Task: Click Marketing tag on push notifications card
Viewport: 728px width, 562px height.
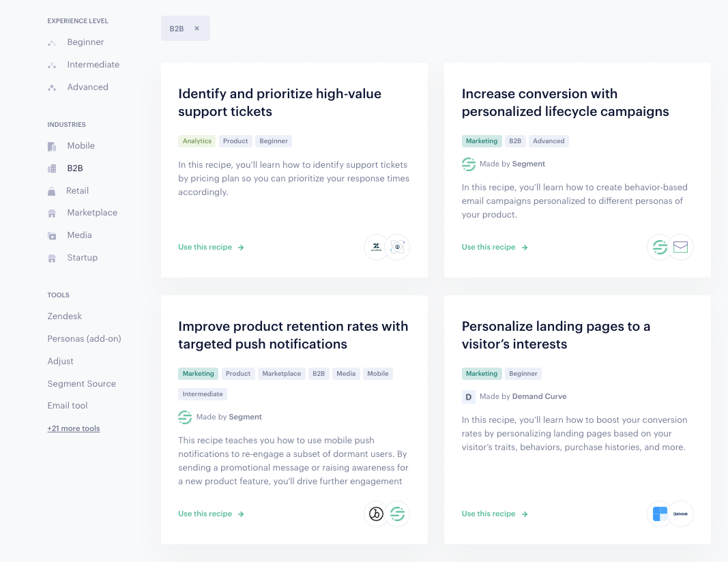Action: [199, 374]
